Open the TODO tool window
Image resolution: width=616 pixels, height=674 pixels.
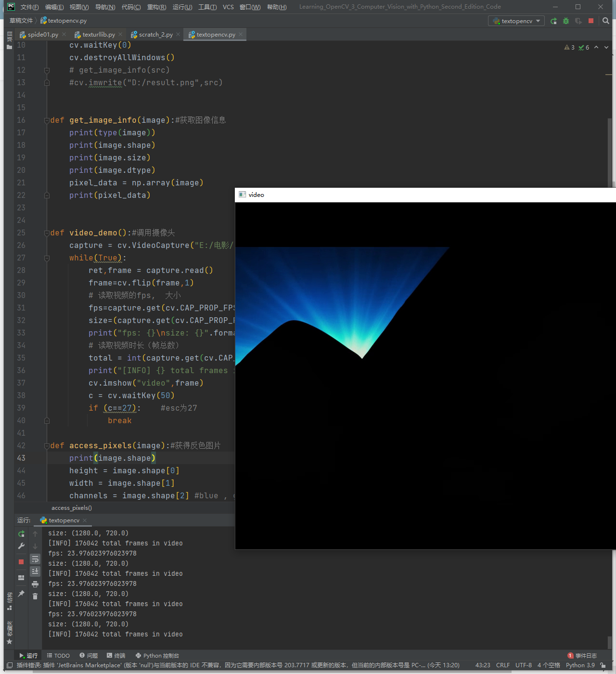[x=58, y=656]
